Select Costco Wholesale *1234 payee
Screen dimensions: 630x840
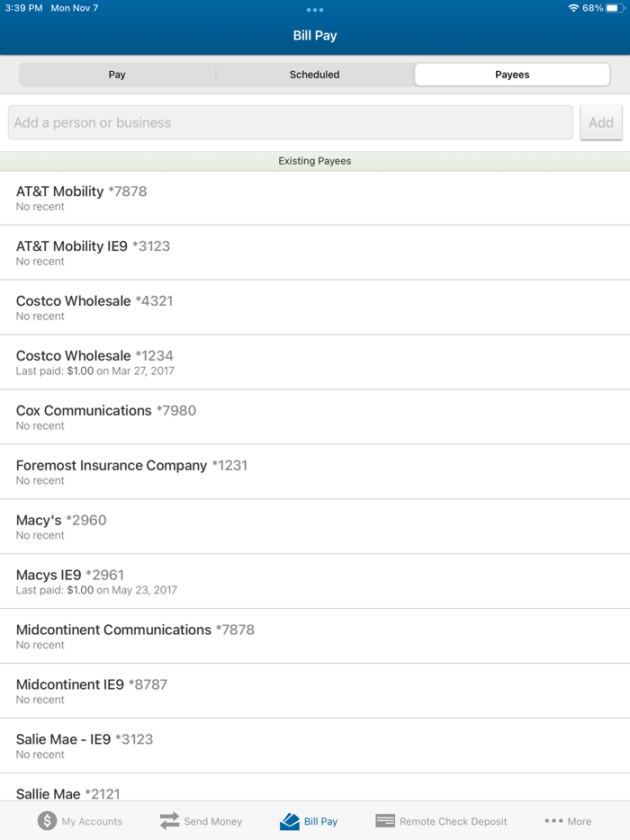315,362
